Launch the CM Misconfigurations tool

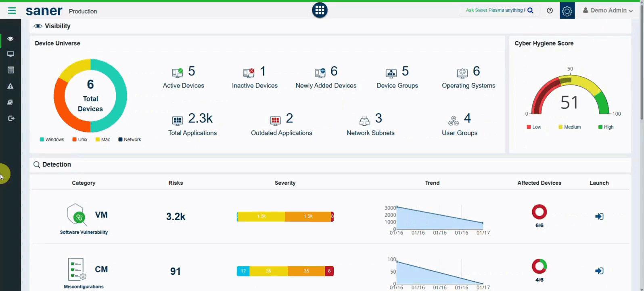(599, 271)
